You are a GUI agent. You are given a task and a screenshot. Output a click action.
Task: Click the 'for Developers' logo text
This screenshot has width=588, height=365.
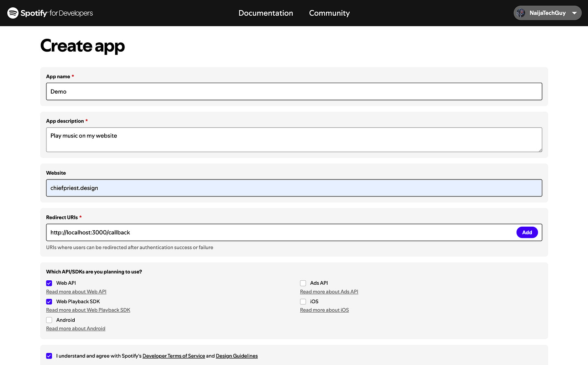tap(71, 13)
